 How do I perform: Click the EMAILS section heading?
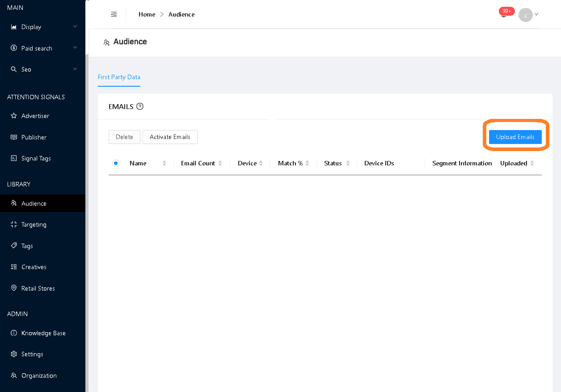point(121,106)
